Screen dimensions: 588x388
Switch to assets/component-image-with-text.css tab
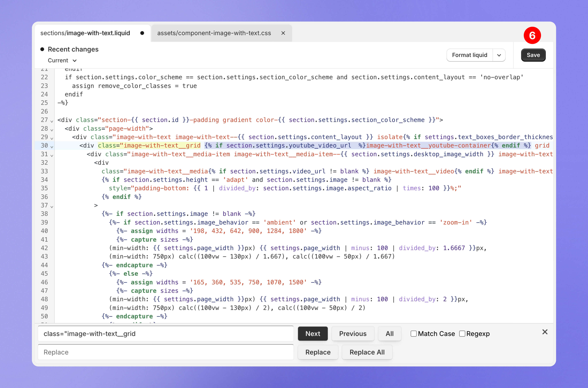pos(214,33)
